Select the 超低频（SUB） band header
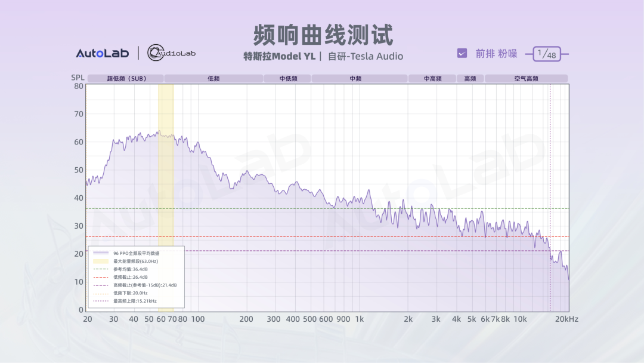644x363 pixels. (x=126, y=78)
